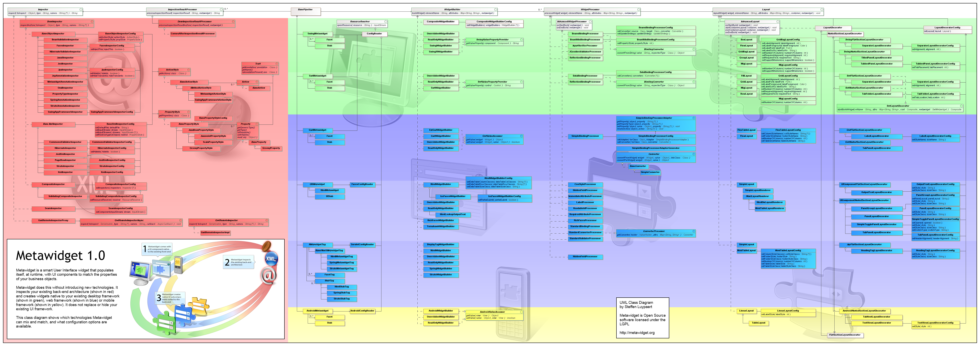Click interface circle on Trait class box
This screenshot has width=980, height=346.
277,64
